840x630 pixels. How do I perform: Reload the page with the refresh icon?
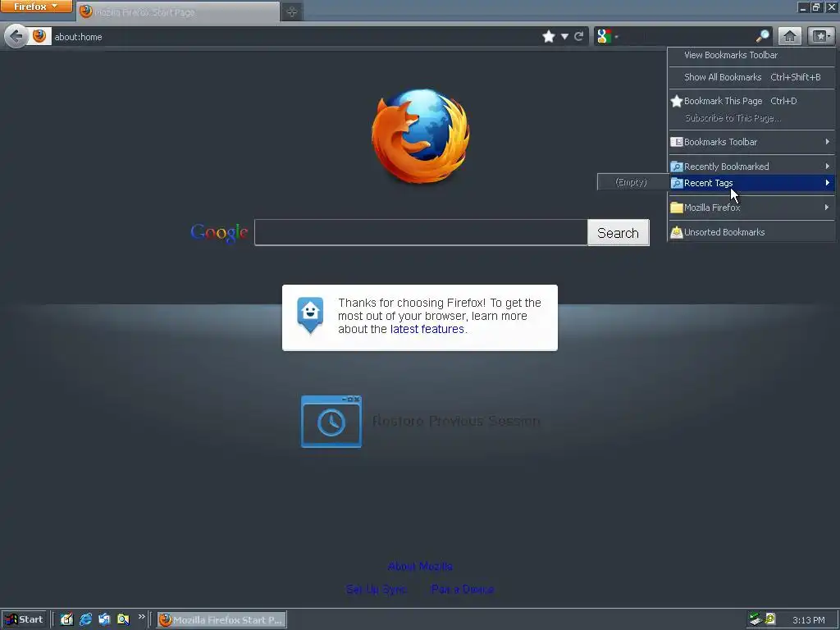(578, 36)
